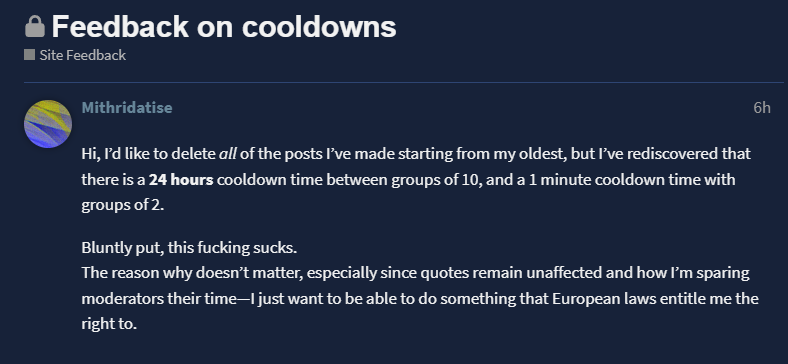Click the gray Site Feedback category square
This screenshot has width=788, height=364.
click(29, 55)
